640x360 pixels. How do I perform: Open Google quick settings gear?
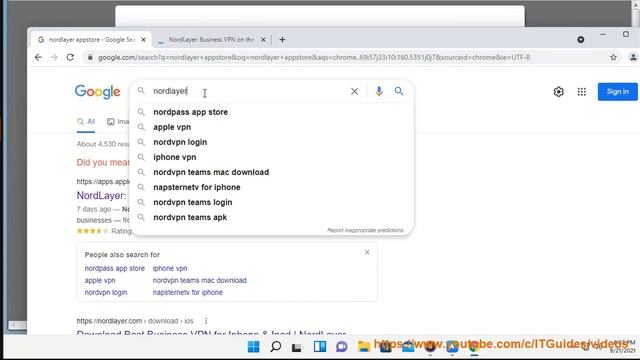click(x=558, y=92)
